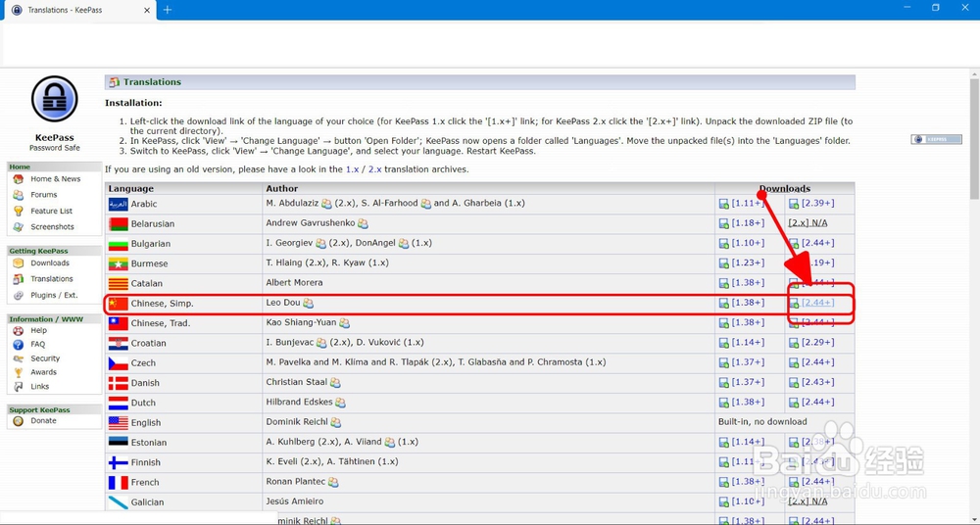Open the Donate page
Screen dimensions: 980x525
pos(43,420)
